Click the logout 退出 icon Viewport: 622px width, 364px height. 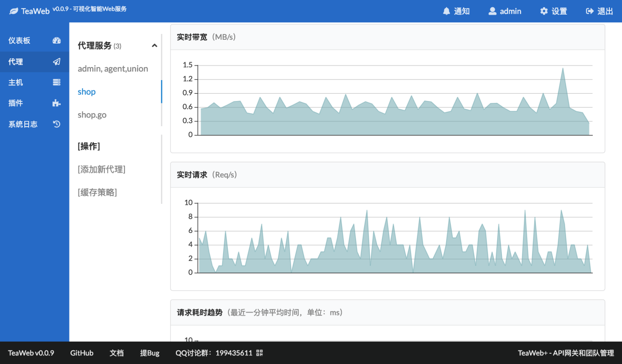[x=589, y=11]
